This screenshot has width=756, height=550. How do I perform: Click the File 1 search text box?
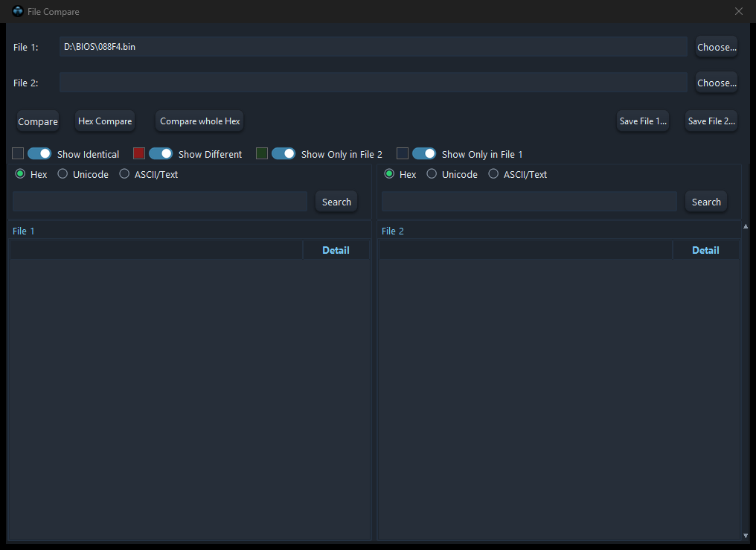(x=160, y=202)
